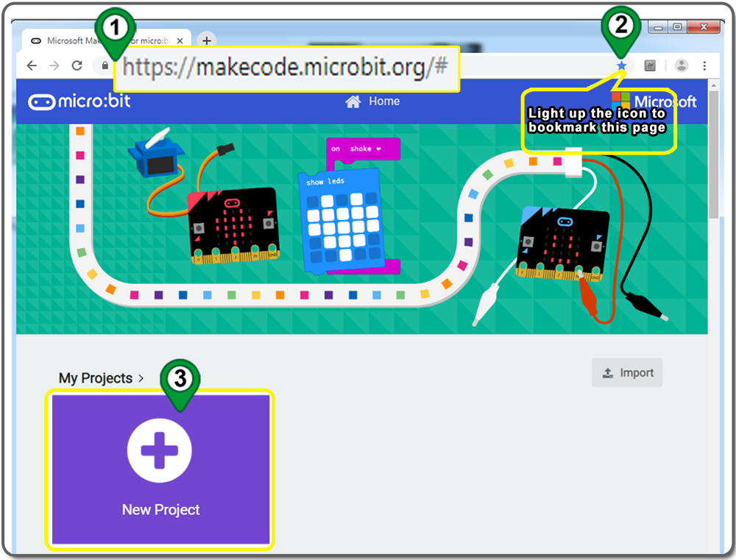736x560 pixels.
Task: Click the page vertical scrollbar
Action: coord(713,155)
